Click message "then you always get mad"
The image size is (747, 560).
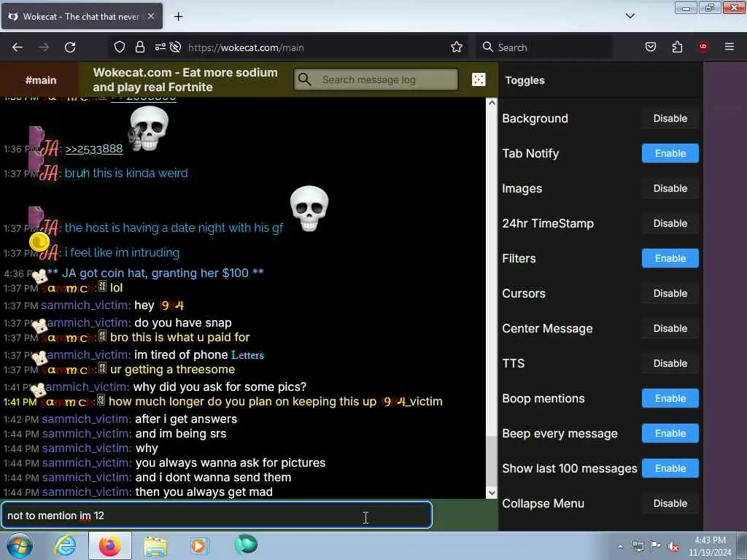pyautogui.click(x=204, y=492)
